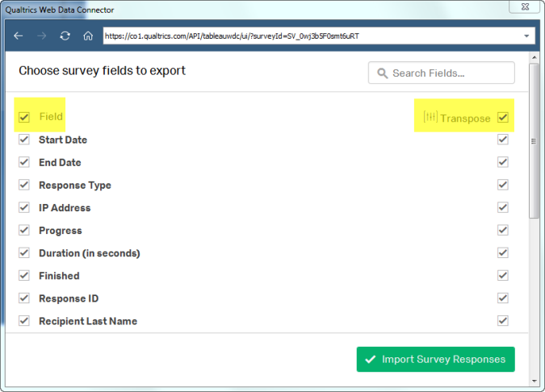The width and height of the screenshot is (545, 392).
Task: Toggle transpose checkbox for Response ID
Action: coord(503,298)
